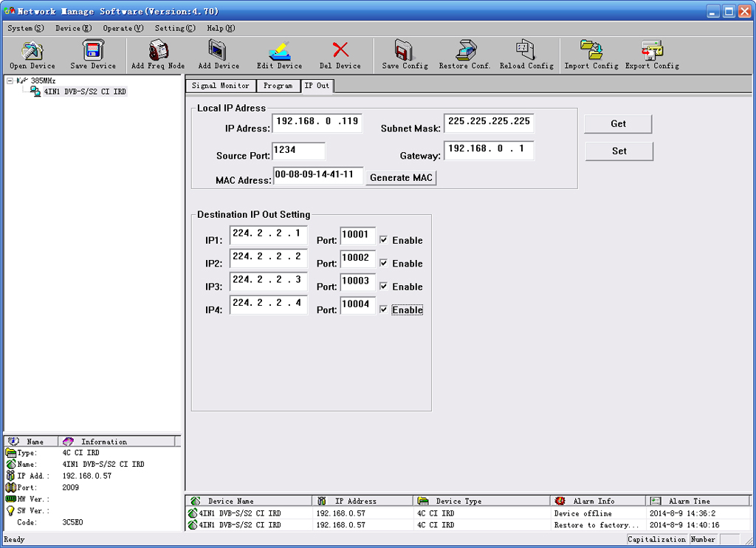Click the IP1 destination address field
This screenshot has height=548, width=756.
tap(269, 235)
